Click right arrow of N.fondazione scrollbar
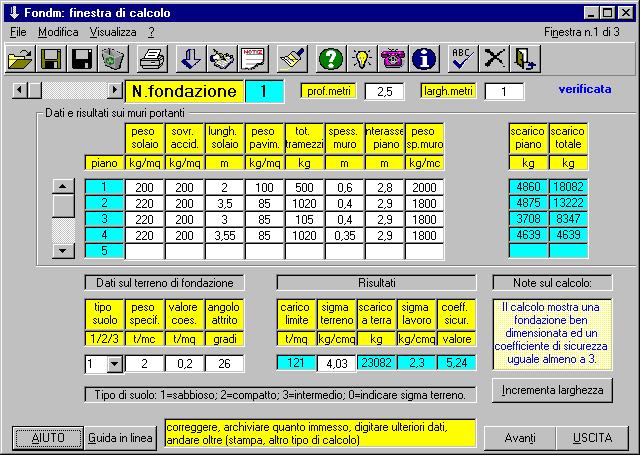640x455 pixels. [112, 92]
